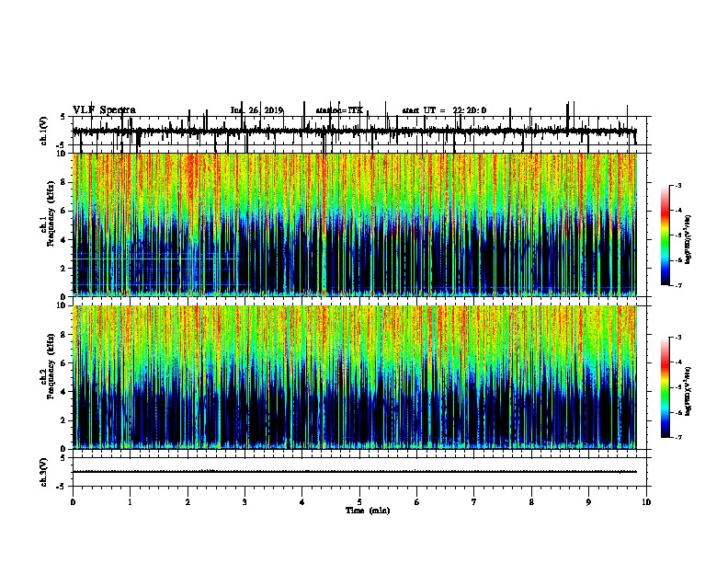This screenshot has height=563, width=728.
Task: Click the "ch.1(V)" waveform axis label
Action: tap(44, 131)
